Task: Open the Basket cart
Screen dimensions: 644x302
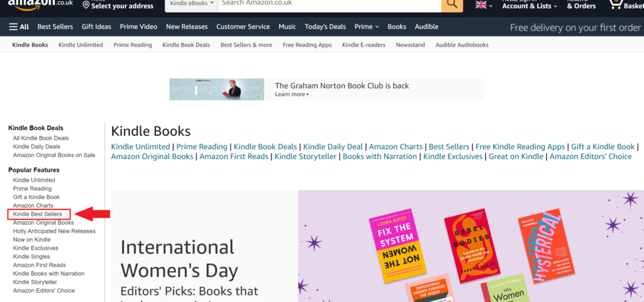Action: [626, 5]
